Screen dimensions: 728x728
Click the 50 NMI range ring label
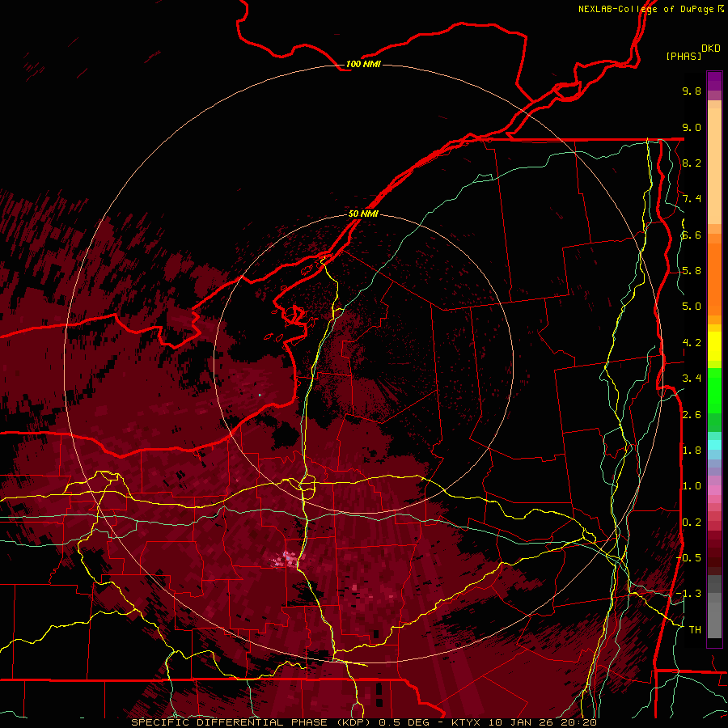pos(363,214)
